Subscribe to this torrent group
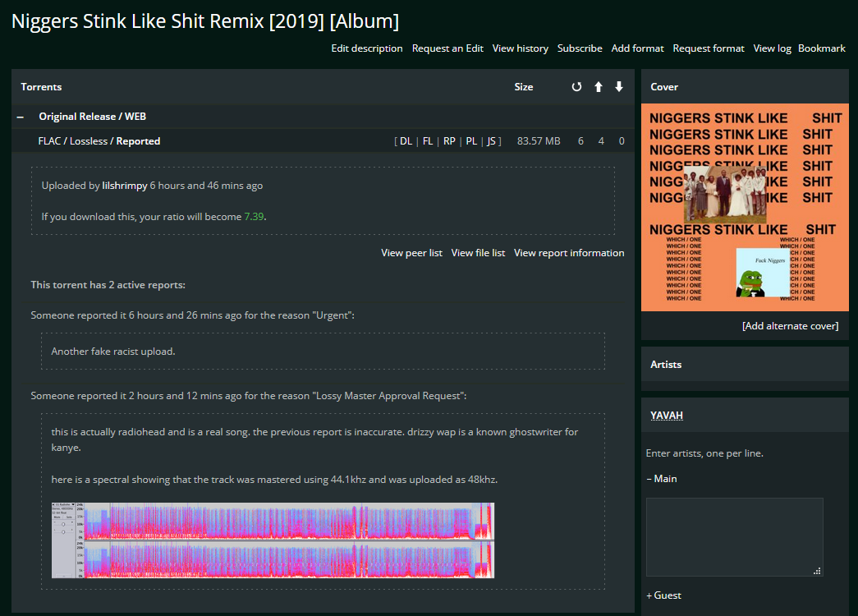 pos(580,48)
